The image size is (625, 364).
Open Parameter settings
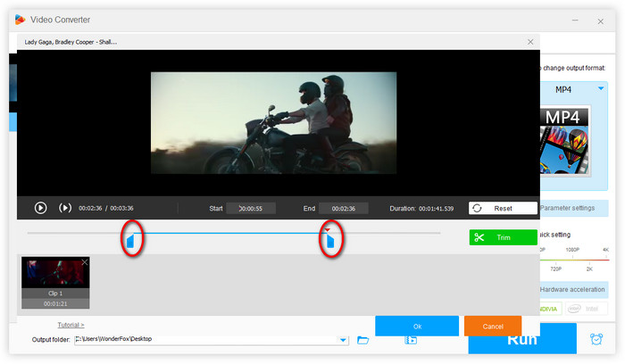573,208
